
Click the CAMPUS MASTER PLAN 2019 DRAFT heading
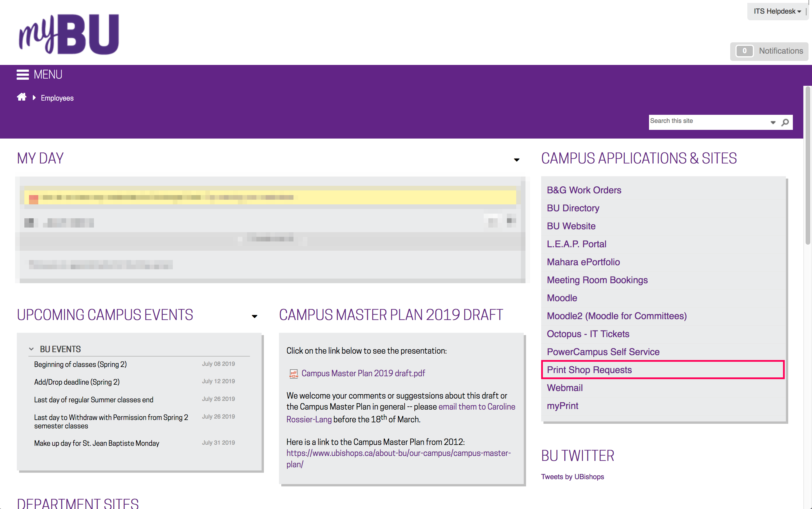(391, 315)
